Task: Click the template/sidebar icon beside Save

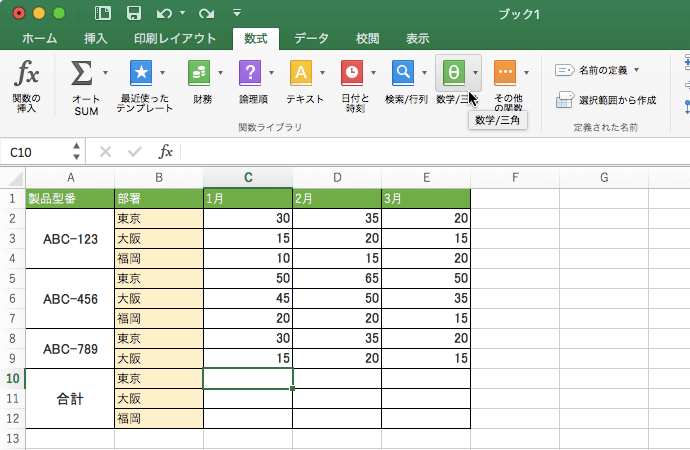Action: 103,13
